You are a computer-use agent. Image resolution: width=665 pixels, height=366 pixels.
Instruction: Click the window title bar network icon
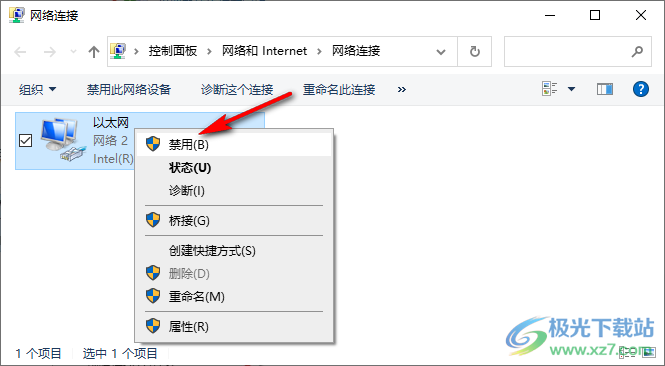click(17, 15)
